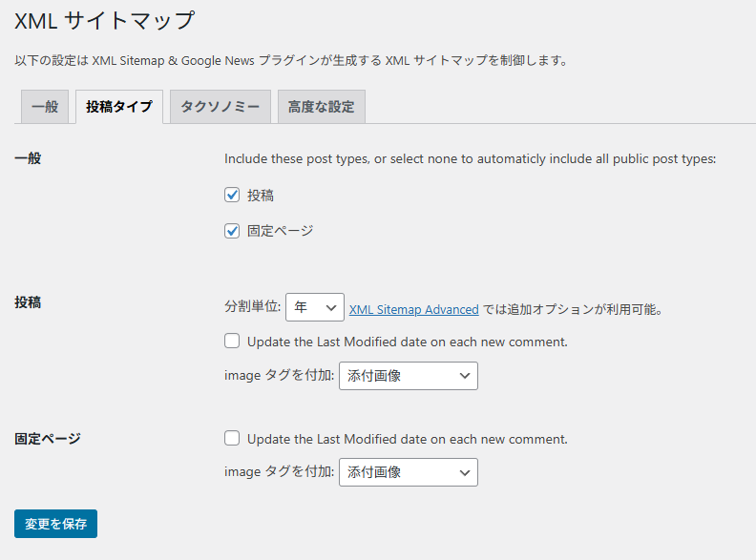The width and height of the screenshot is (756, 560).
Task: Follow the XML Sitemap Advanced link
Action: (x=413, y=309)
